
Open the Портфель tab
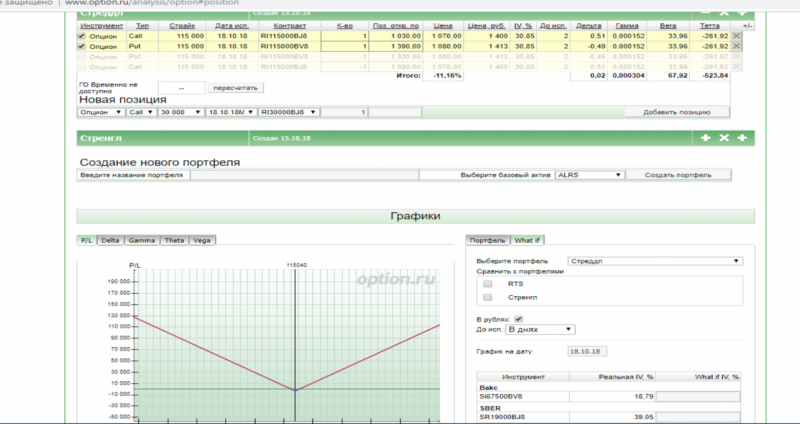pyautogui.click(x=488, y=240)
